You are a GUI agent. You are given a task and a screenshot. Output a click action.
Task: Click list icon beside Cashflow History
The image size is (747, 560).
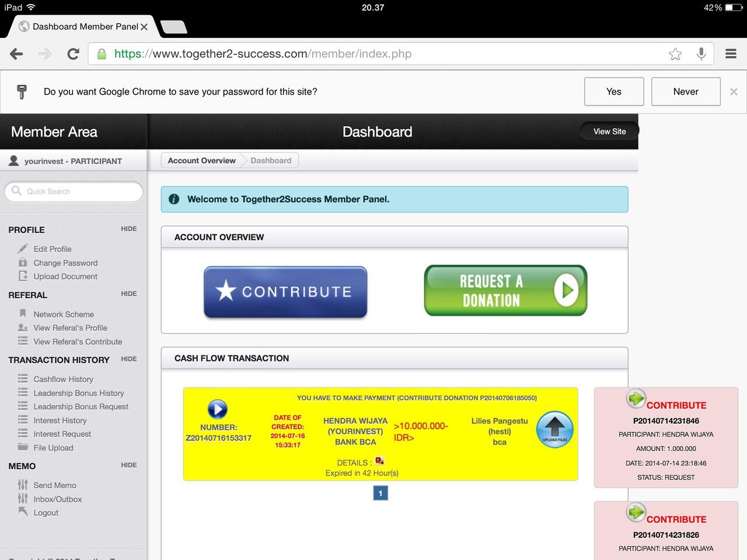click(x=23, y=378)
